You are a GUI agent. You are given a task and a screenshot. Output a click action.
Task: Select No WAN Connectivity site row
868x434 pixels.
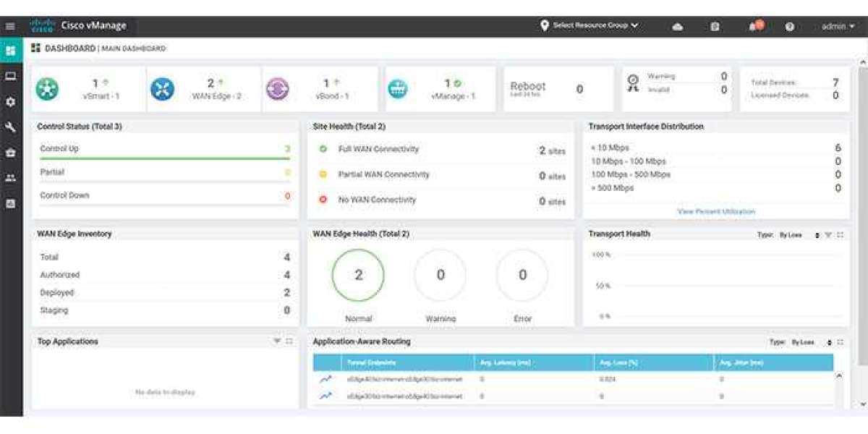tap(441, 200)
